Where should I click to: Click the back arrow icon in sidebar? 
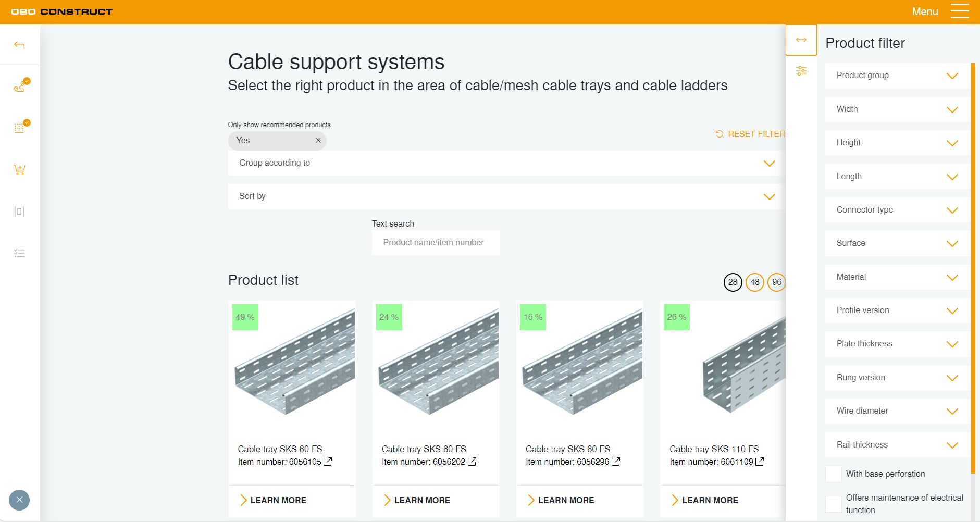click(x=19, y=45)
